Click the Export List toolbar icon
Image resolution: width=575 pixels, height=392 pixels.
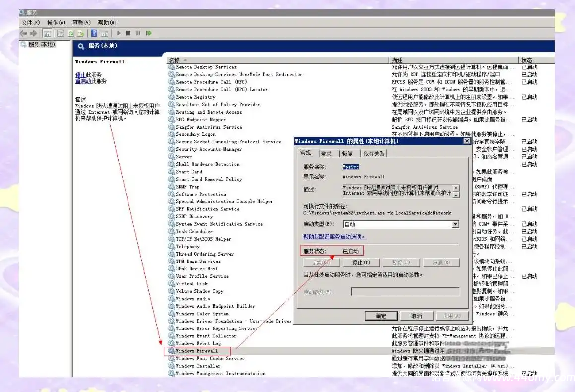tap(81, 33)
